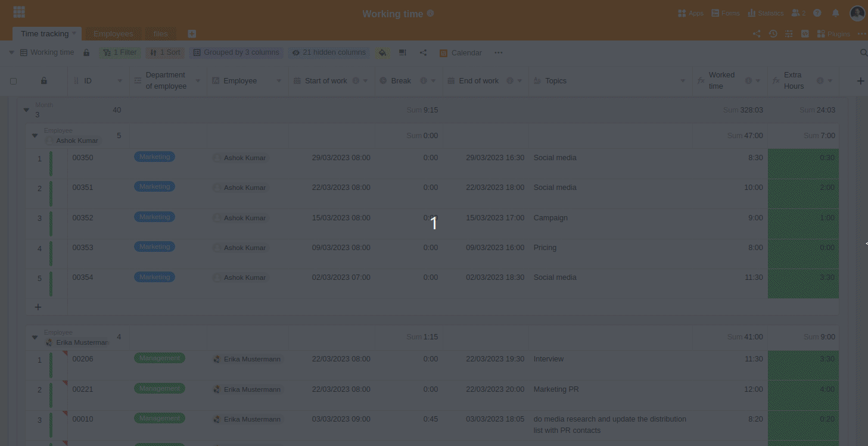Open the row color paint bucket

382,52
